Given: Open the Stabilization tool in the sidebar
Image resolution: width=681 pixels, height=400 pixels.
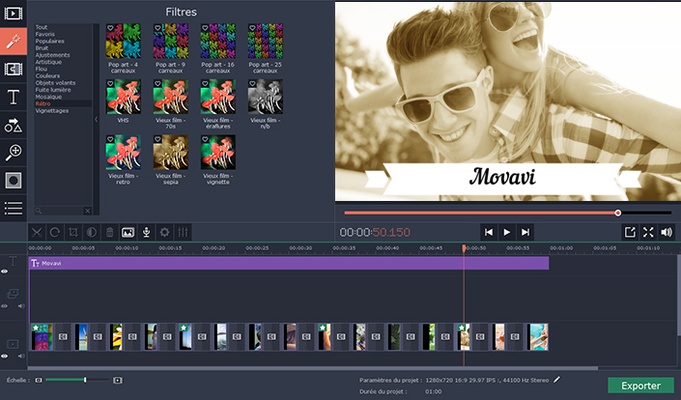Looking at the screenshot, I should 13,180.
